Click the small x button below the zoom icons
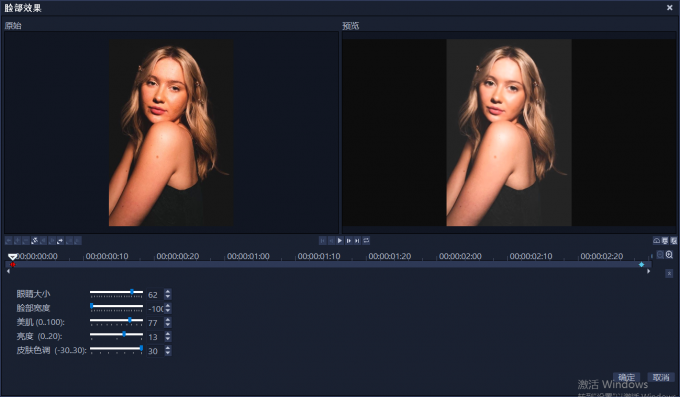 pyautogui.click(x=669, y=273)
